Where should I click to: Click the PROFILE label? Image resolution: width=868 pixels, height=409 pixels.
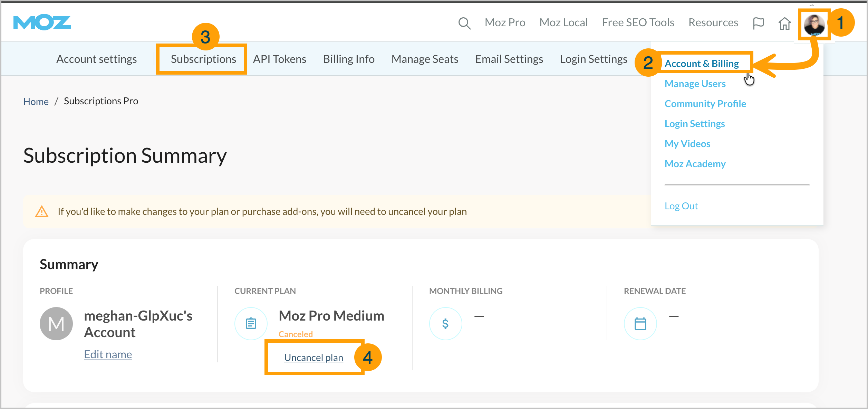coord(56,291)
